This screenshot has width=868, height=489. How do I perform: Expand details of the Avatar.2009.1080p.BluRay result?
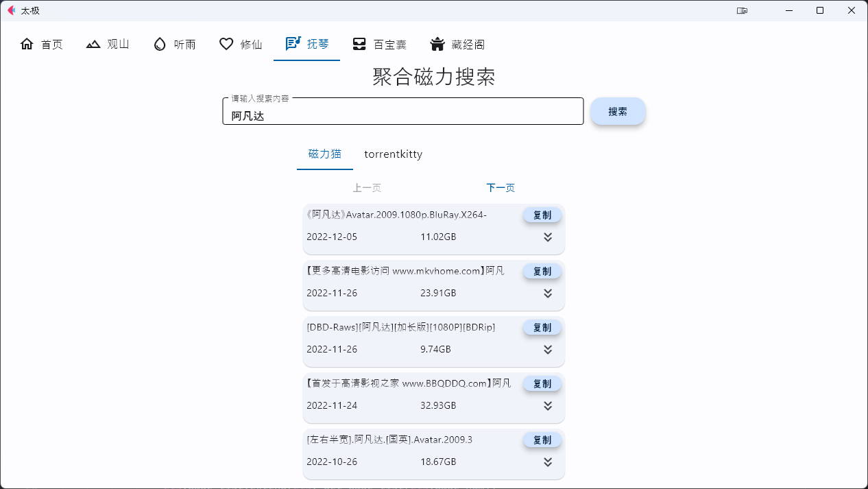pyautogui.click(x=548, y=237)
